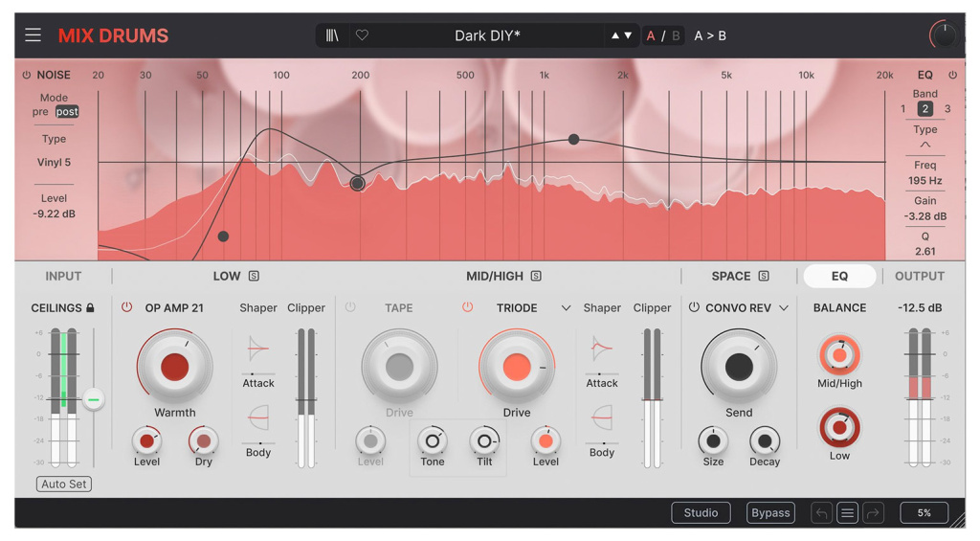980x541 pixels.
Task: Open the SPACE section tab
Action: [x=730, y=276]
